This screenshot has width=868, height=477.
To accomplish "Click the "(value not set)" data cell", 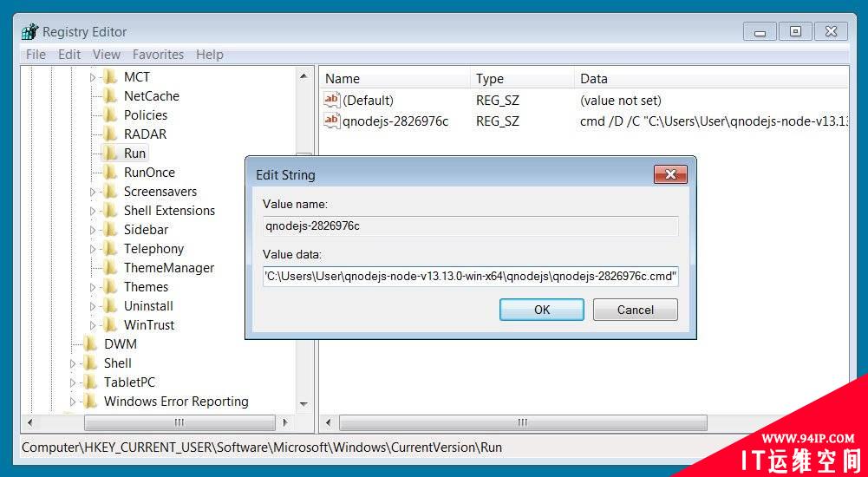I will (621, 101).
